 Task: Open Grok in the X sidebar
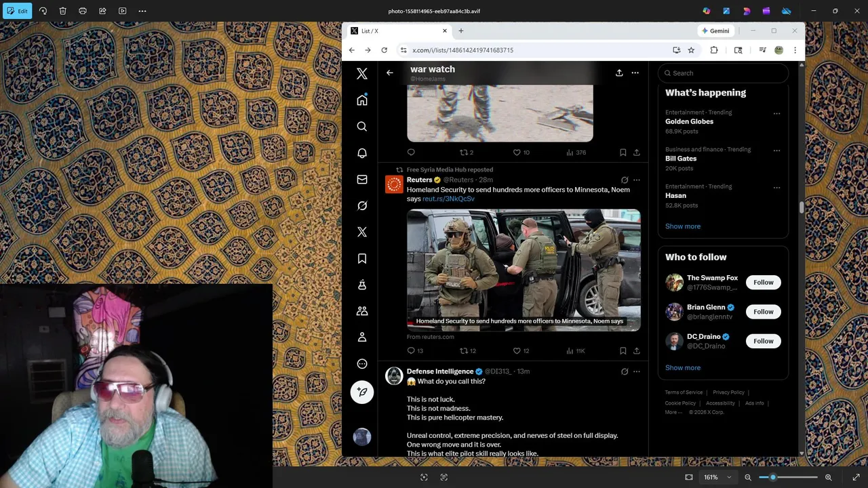(x=362, y=206)
